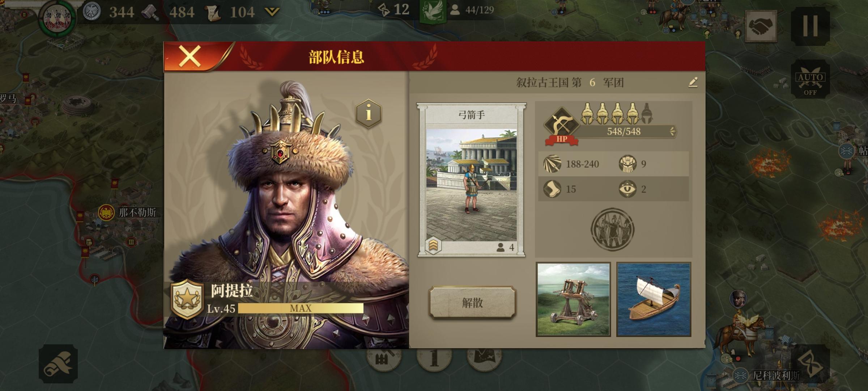
Task: Select the siege catapult thumbnail
Action: click(x=573, y=299)
